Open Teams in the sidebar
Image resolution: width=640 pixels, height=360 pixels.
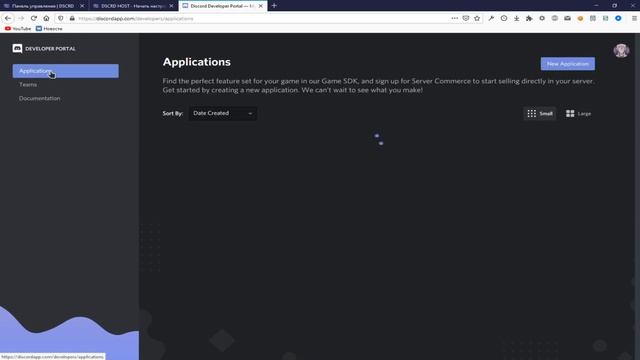[28, 84]
